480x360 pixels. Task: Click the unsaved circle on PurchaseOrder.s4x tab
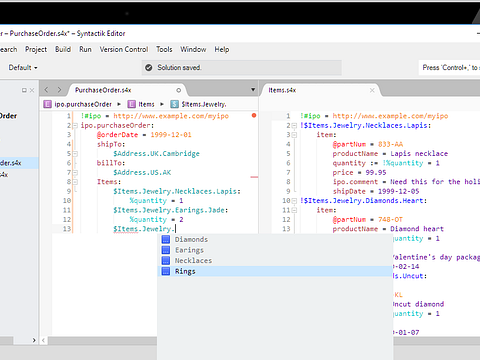(179, 90)
